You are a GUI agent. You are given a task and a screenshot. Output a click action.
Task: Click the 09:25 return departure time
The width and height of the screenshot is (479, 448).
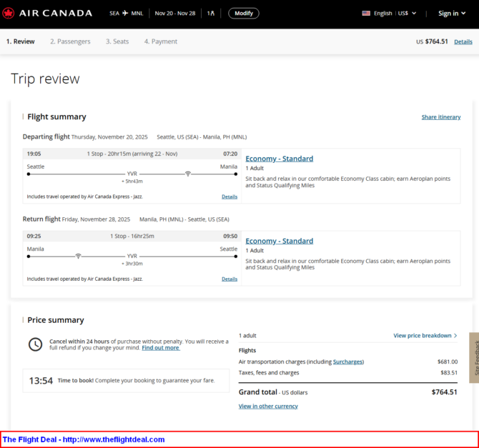click(34, 236)
